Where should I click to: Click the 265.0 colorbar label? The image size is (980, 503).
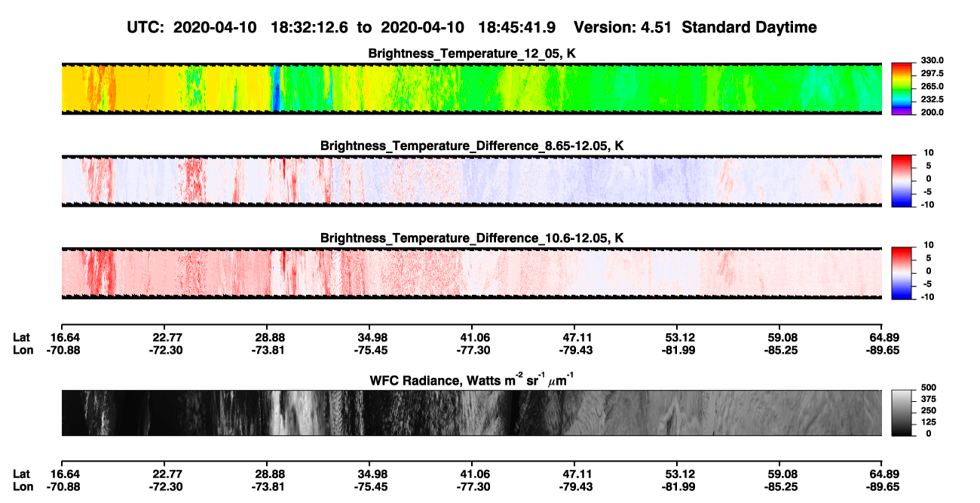click(932, 86)
